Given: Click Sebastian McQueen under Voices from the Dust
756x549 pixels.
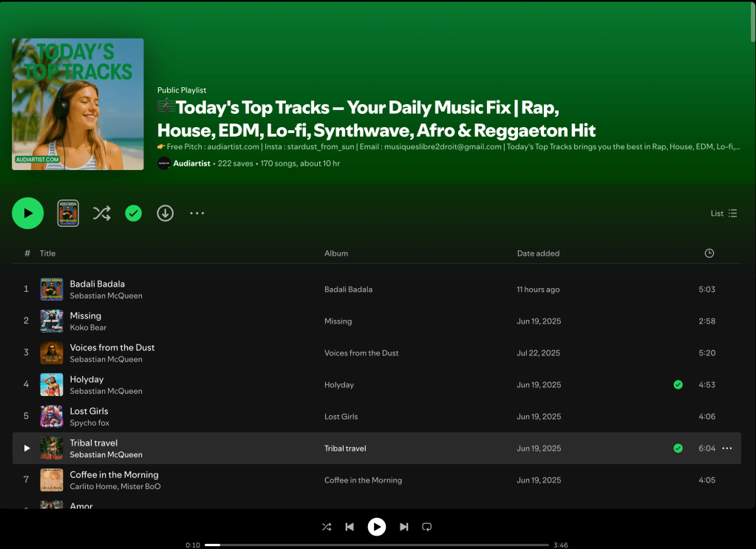Looking at the screenshot, I should pos(106,359).
